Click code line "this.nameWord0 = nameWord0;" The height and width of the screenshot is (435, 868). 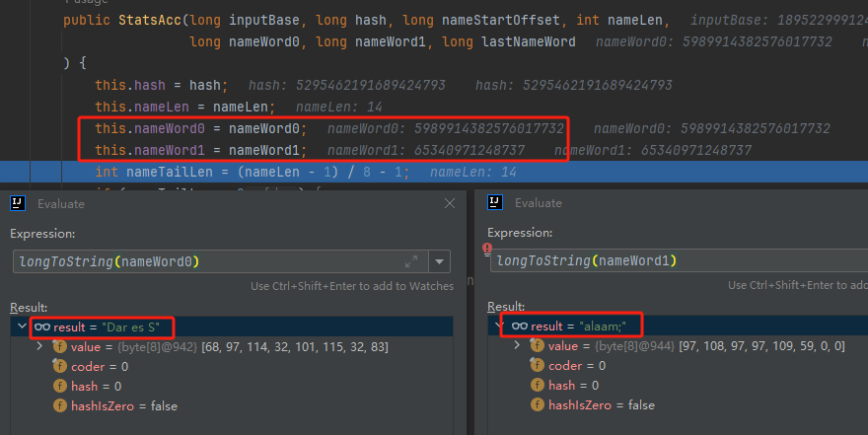pos(200,128)
